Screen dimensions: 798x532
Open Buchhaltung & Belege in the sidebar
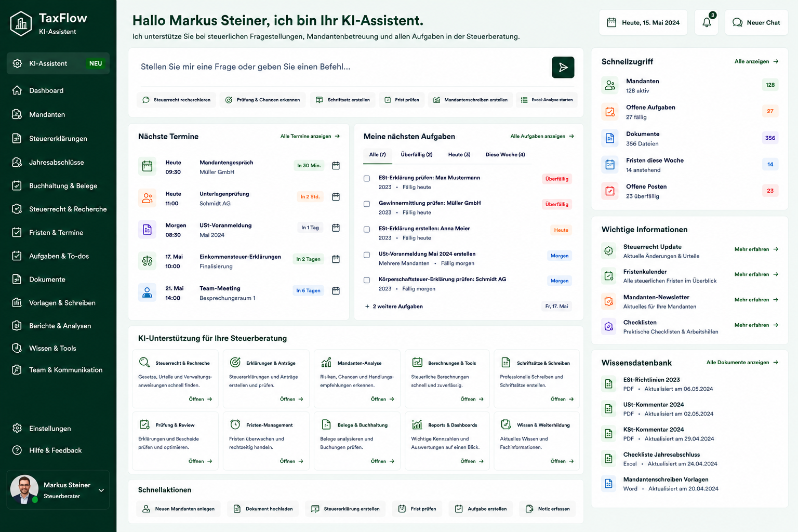pos(58,185)
